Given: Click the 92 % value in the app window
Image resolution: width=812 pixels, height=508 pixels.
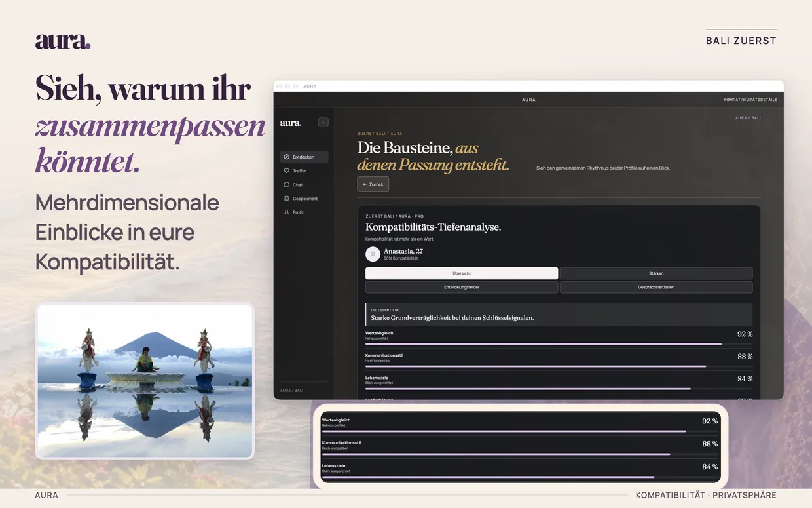Looking at the screenshot, I should 745,334.
